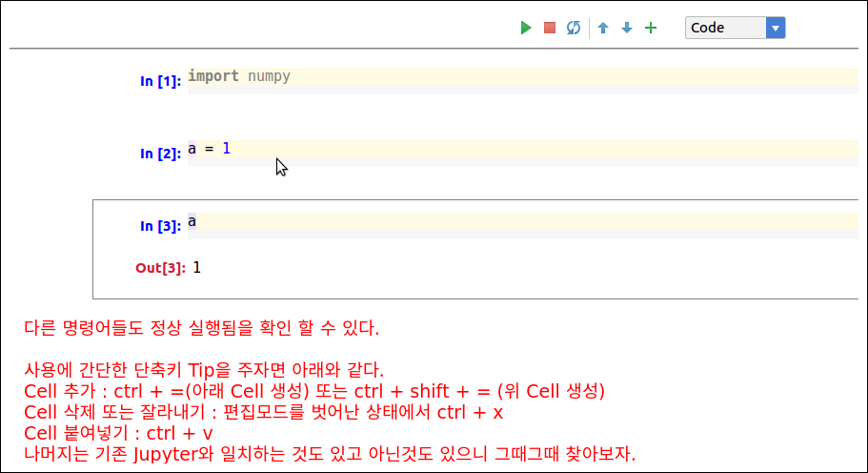Click the 'import' keyword in first cell
868x473 pixels.
pos(213,76)
